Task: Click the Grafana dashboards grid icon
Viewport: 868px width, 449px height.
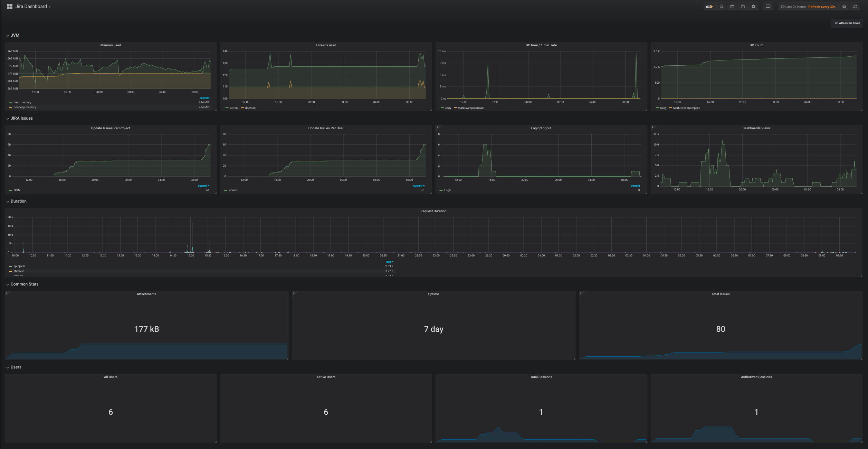Action: [x=10, y=7]
